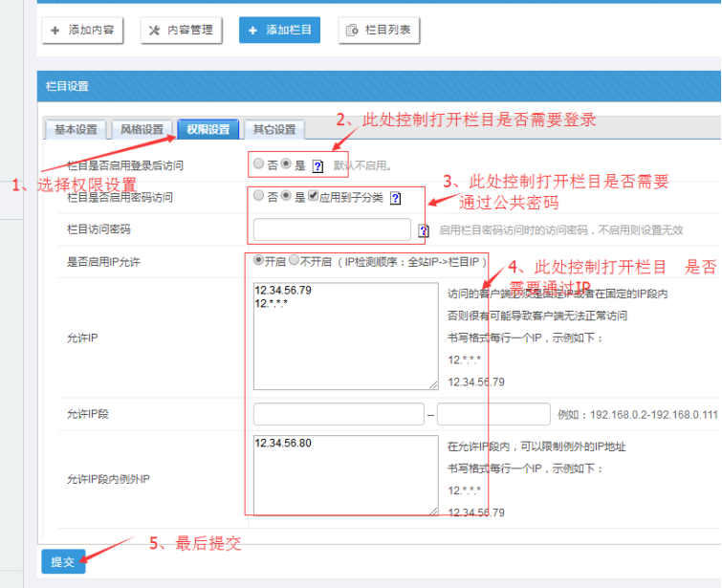Screen dimensions: 722x588
Task: Select 不开启 for IP allow
Action: click(x=295, y=260)
